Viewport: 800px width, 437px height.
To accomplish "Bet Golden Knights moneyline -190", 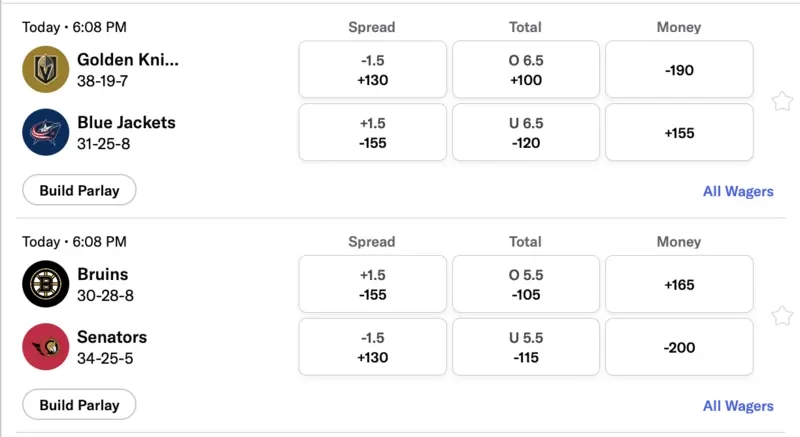I will click(679, 70).
